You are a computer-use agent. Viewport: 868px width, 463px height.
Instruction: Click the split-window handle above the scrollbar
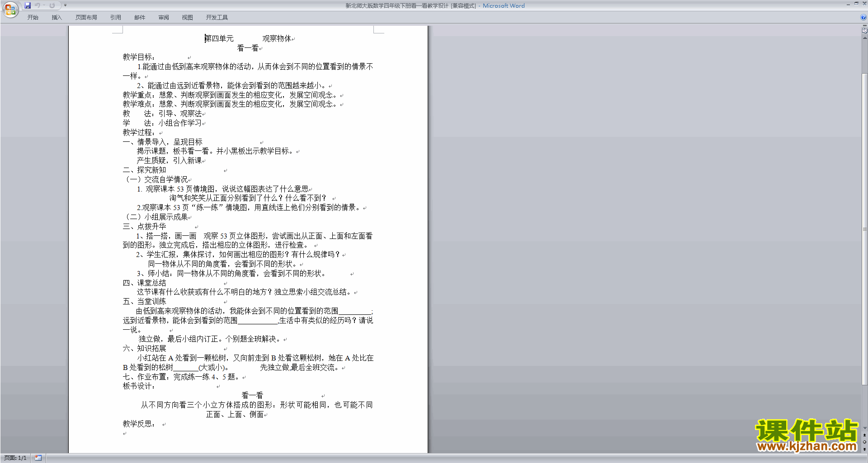click(864, 26)
